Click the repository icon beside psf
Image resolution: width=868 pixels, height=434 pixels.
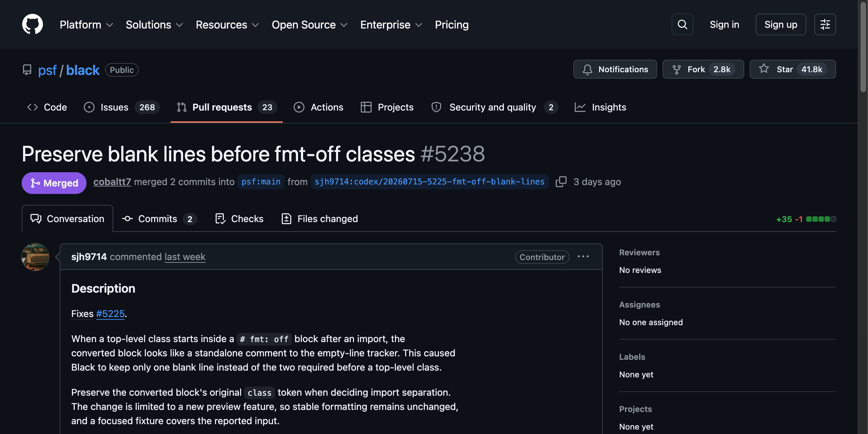tap(27, 70)
